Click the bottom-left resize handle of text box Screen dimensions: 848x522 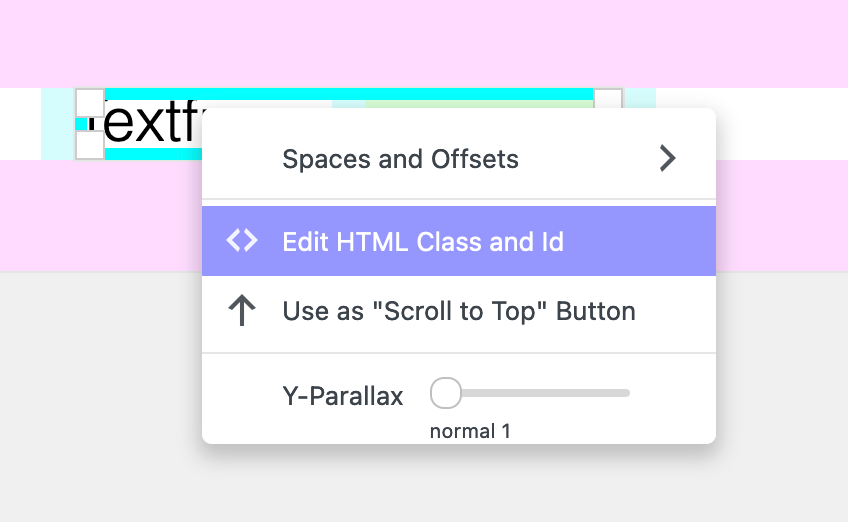(90, 146)
